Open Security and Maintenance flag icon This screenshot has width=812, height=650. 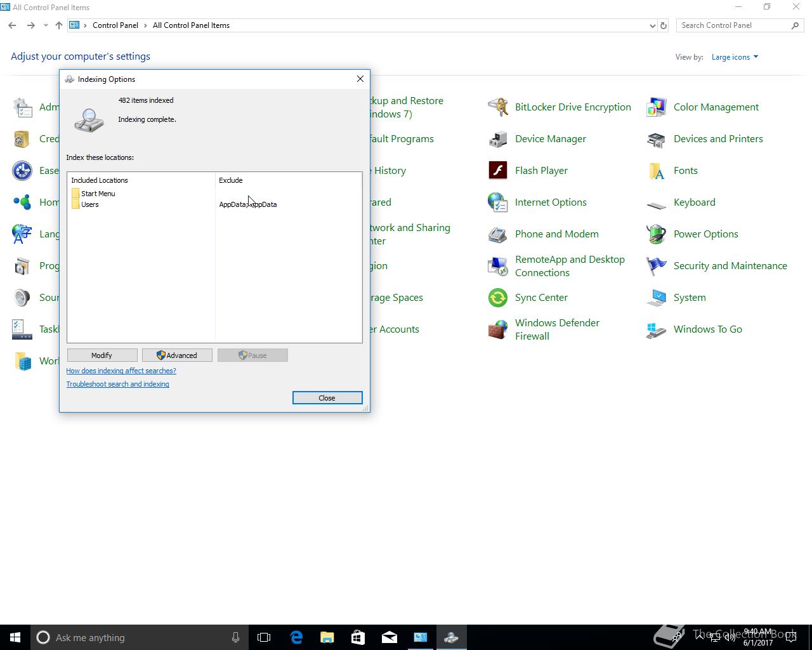pyautogui.click(x=657, y=266)
